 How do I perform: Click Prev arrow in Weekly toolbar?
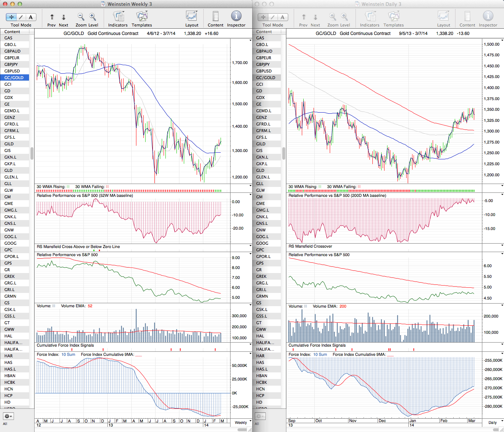coord(52,17)
